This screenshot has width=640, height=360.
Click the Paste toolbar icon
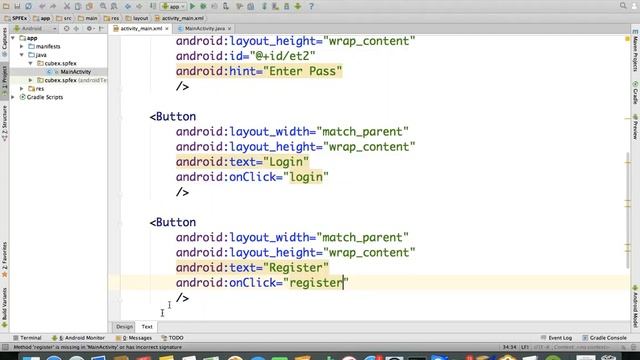click(89, 6)
